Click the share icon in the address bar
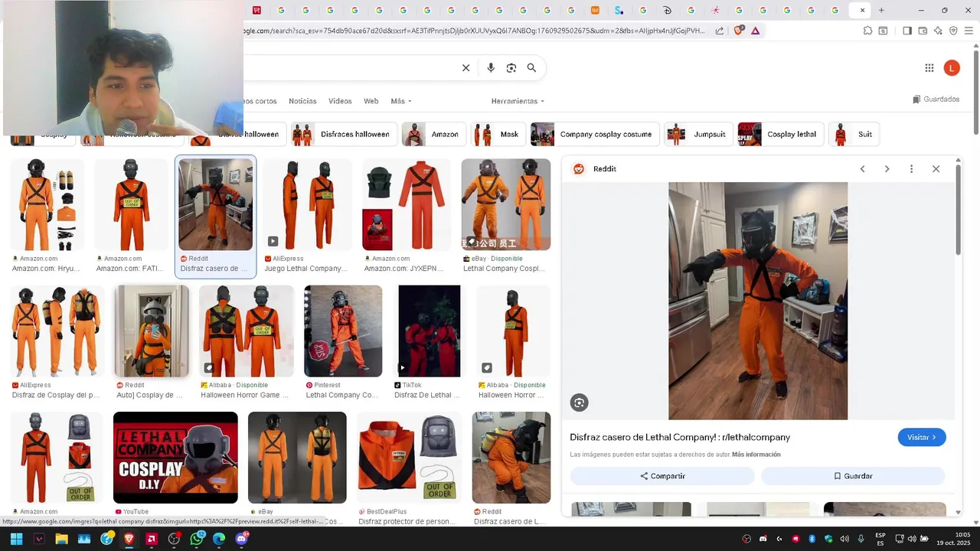Screen dimensions: 980x551 coord(720,31)
